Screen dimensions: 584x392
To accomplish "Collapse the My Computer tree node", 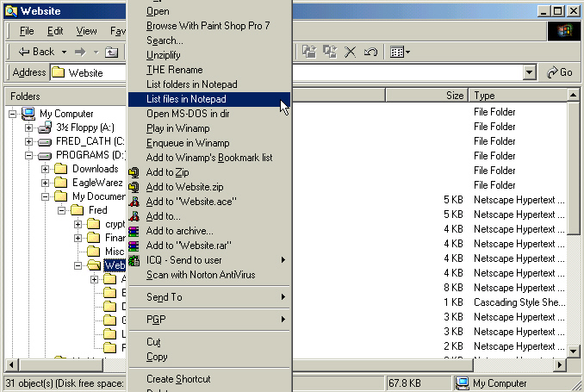I will 12,114.
